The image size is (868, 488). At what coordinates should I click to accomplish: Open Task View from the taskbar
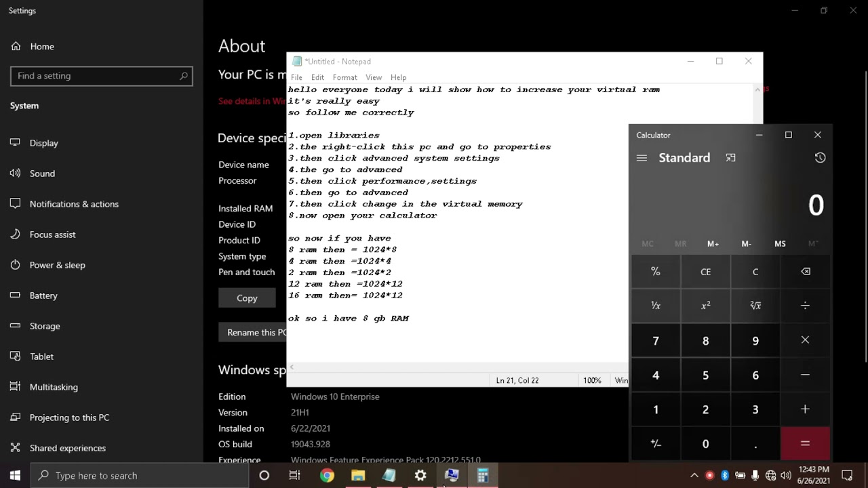pyautogui.click(x=295, y=476)
